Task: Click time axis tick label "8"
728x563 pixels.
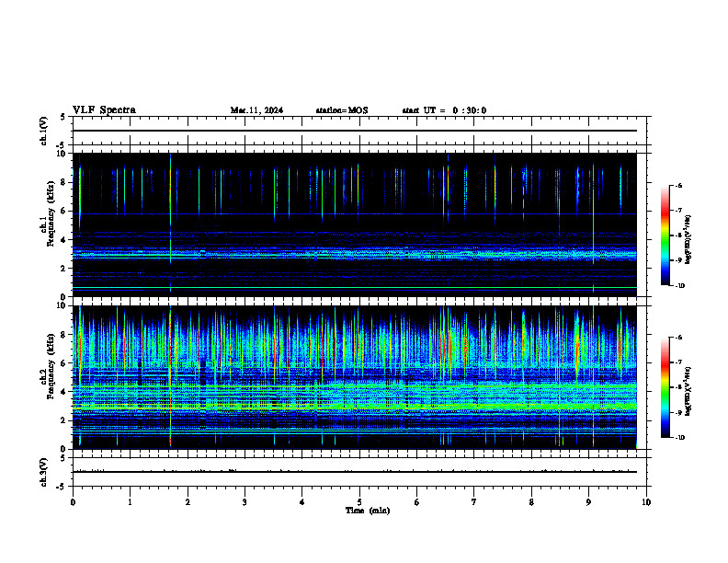Action: tap(531, 502)
